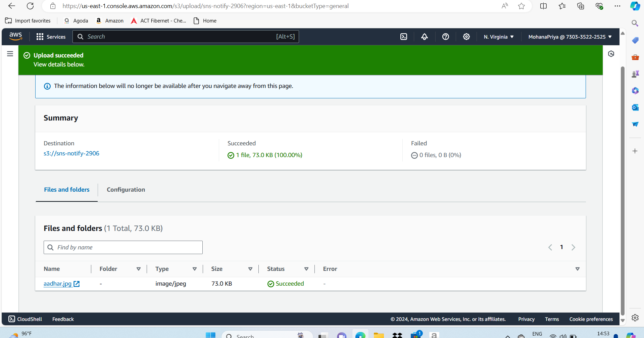Go to previous page of files
The image size is (644, 338).
pyautogui.click(x=550, y=247)
